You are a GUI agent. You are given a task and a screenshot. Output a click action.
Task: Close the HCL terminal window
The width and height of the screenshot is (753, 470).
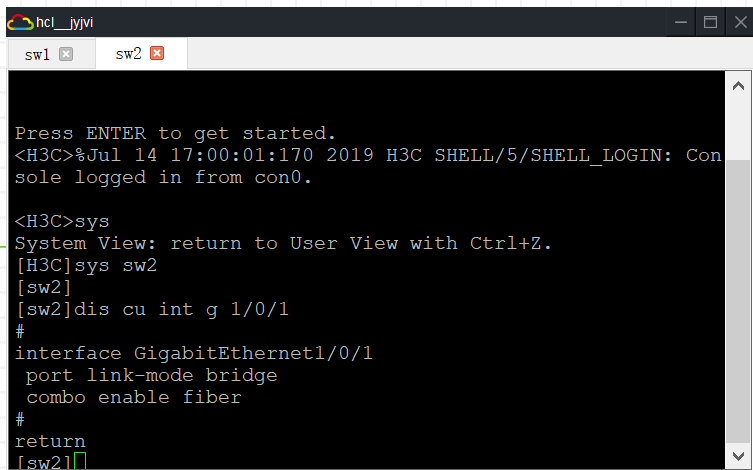(738, 22)
